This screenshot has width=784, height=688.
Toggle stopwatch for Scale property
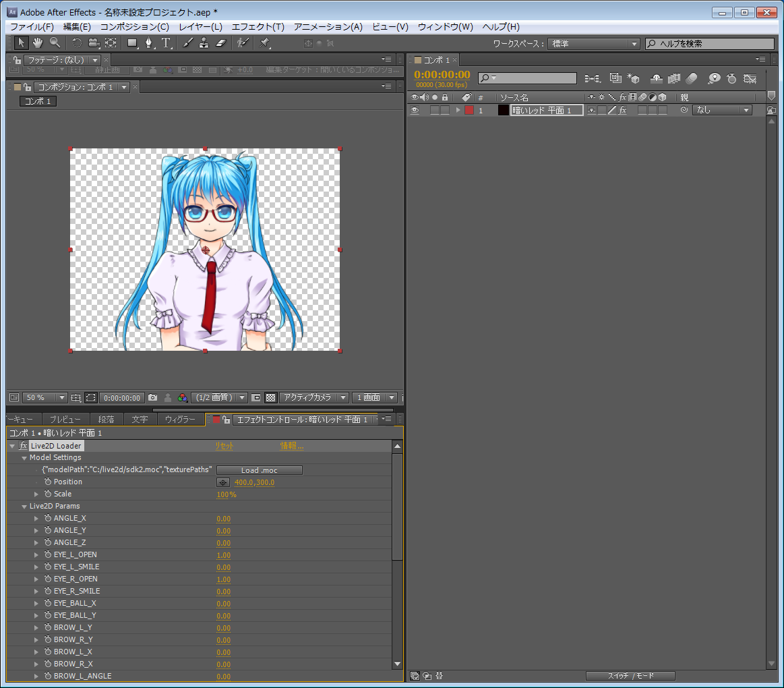(48, 493)
